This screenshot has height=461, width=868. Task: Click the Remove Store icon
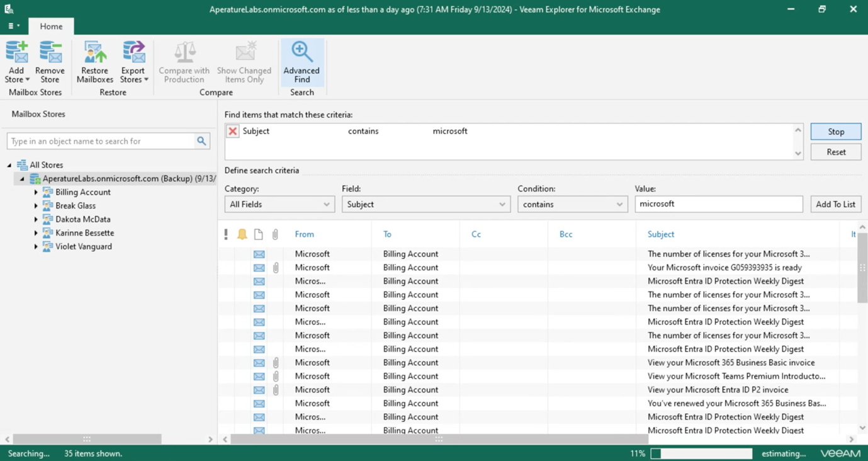coord(50,52)
